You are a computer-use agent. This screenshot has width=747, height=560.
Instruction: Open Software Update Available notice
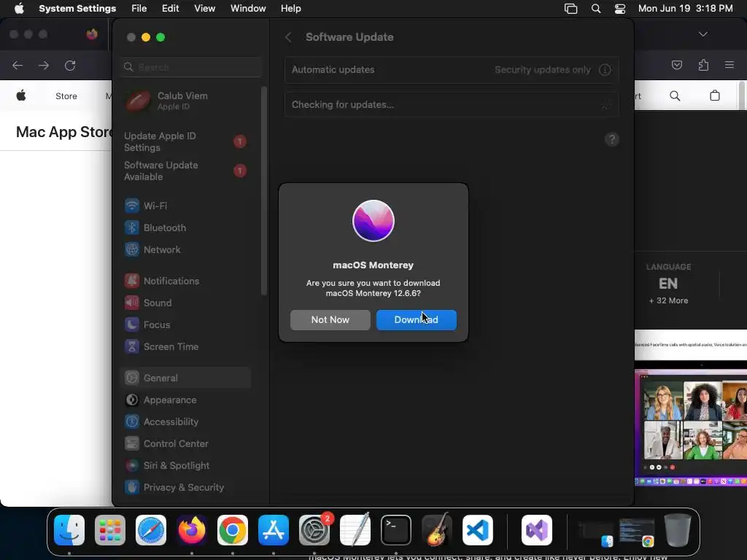pyautogui.click(x=186, y=171)
